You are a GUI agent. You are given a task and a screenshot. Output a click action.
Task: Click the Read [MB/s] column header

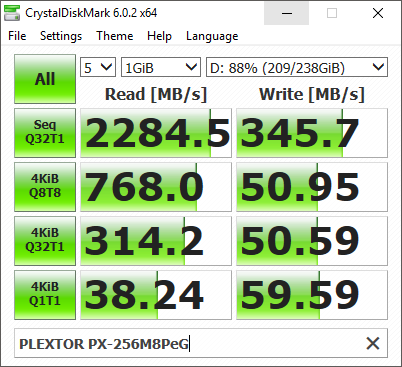[x=156, y=94]
